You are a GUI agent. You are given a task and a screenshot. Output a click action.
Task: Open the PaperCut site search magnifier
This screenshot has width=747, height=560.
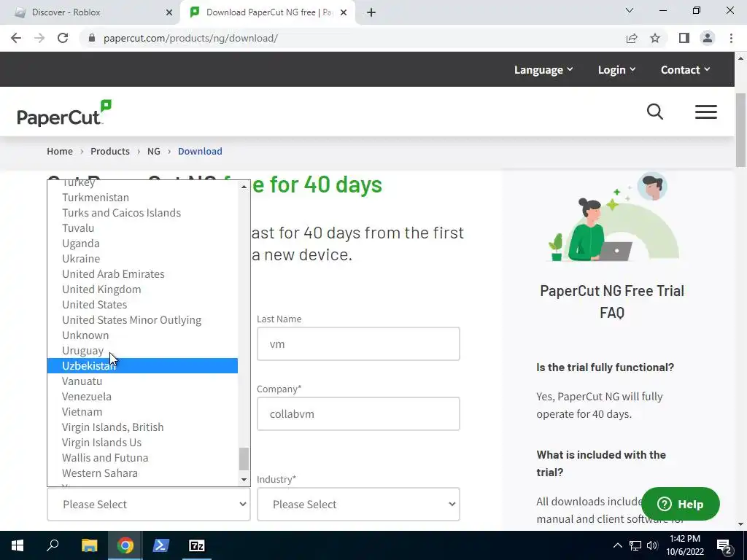(655, 112)
